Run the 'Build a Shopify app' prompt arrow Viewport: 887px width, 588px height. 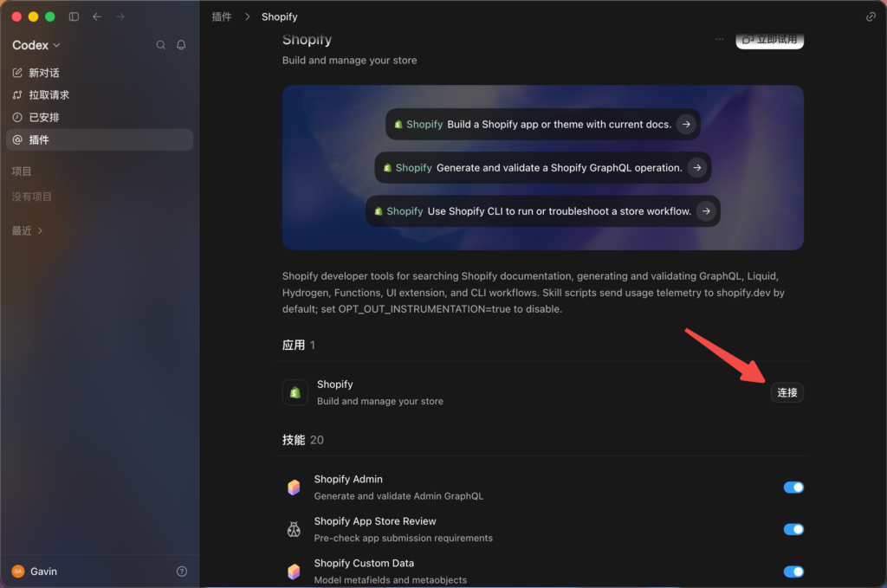point(686,124)
